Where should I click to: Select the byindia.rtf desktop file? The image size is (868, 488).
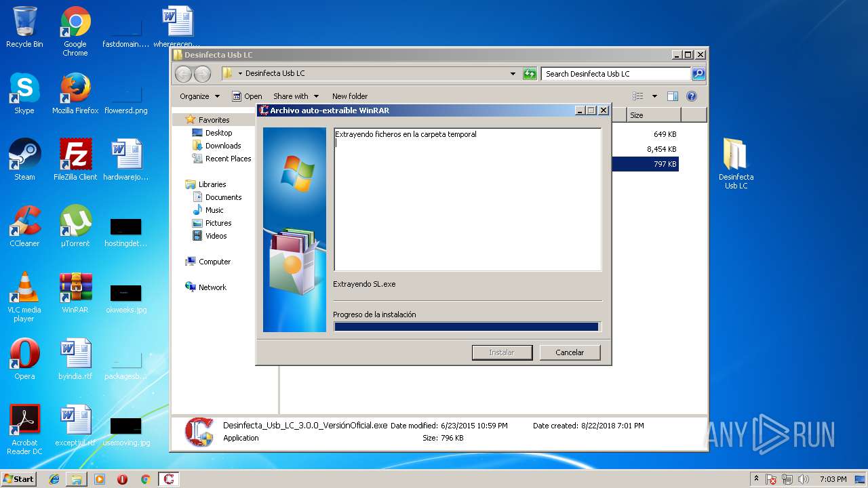[x=75, y=359]
